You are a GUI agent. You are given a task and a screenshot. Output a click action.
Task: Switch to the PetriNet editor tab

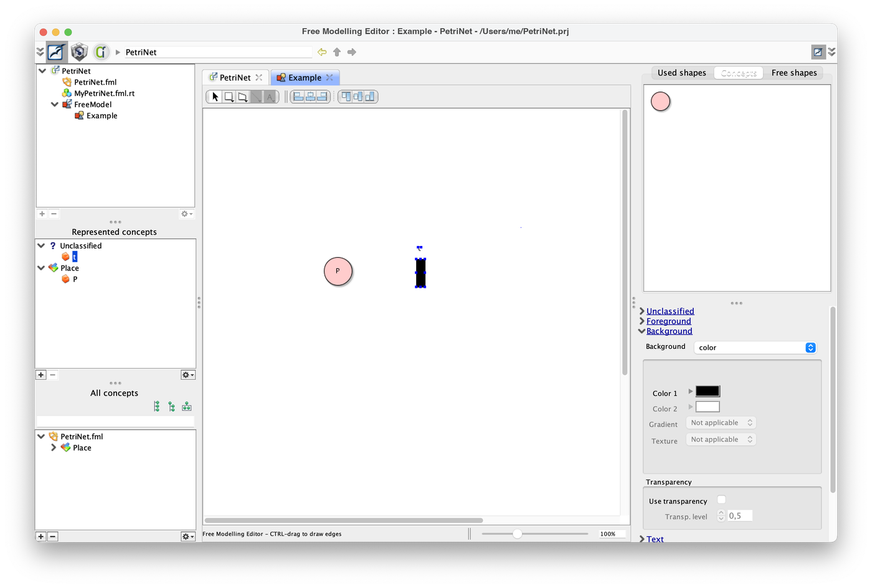tap(235, 77)
